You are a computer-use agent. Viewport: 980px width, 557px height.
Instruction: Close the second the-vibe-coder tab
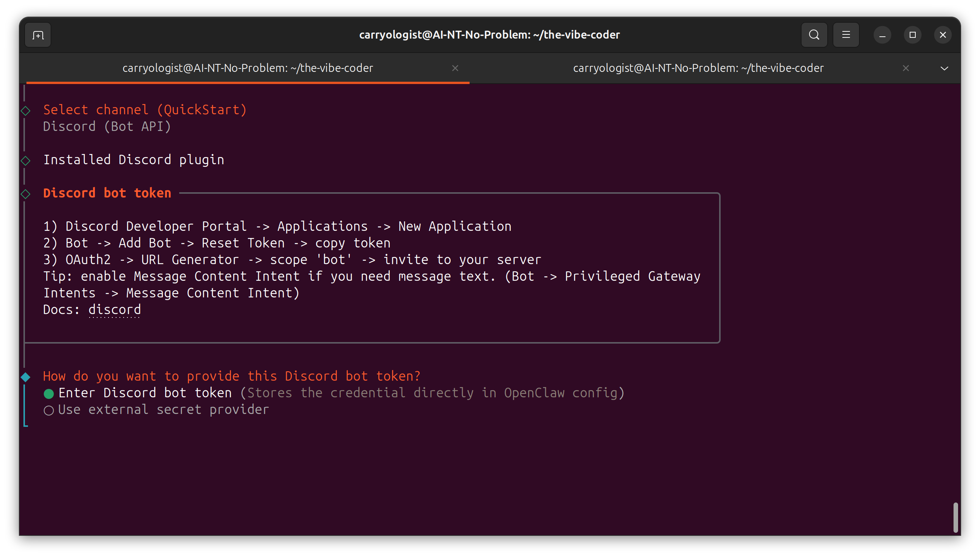[906, 68]
